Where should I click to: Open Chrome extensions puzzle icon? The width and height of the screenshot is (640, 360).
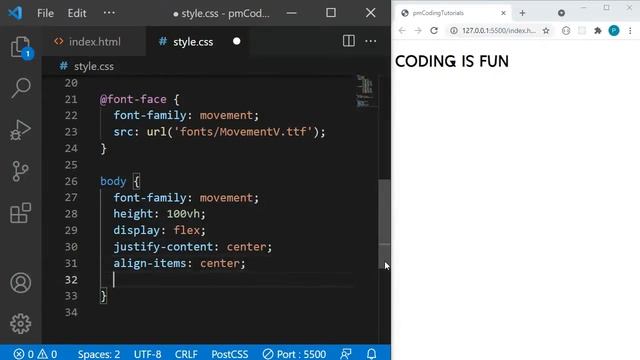click(598, 31)
